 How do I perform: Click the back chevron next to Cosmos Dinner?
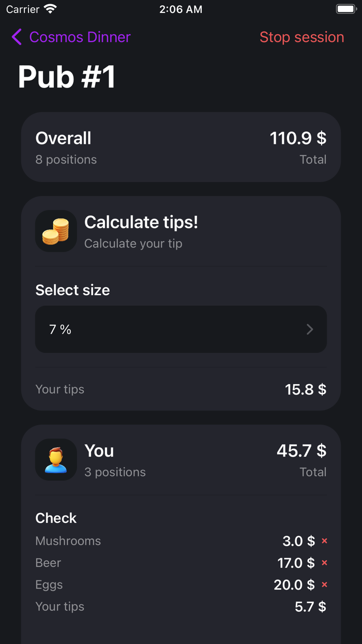(x=16, y=37)
